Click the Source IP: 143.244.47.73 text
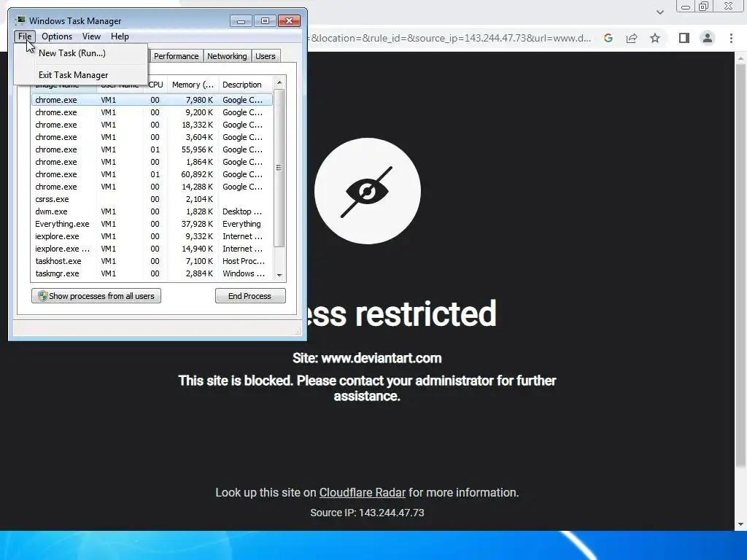 pos(367,513)
